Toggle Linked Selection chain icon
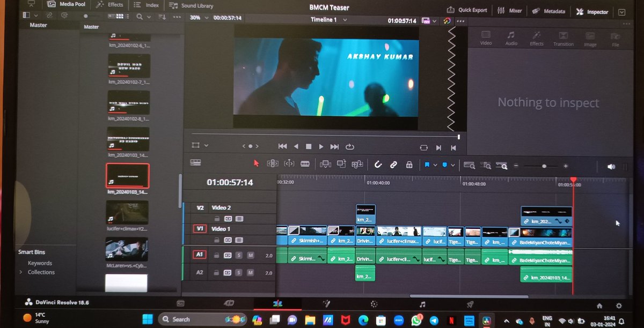This screenshot has height=328, width=644. pos(393,165)
